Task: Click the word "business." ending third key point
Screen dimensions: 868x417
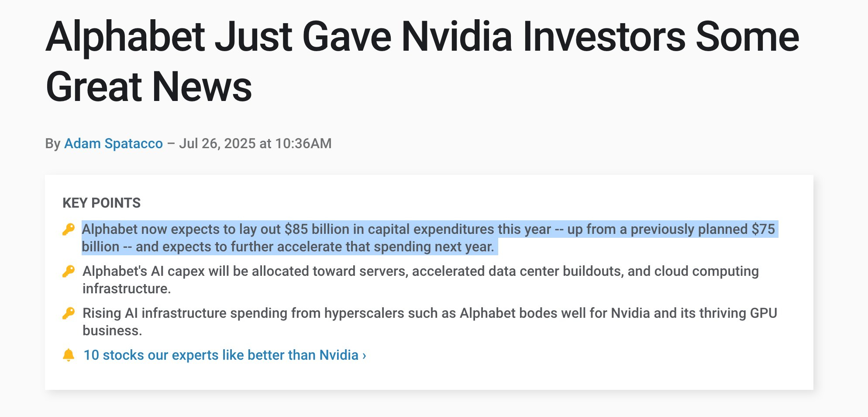Action: tap(112, 330)
